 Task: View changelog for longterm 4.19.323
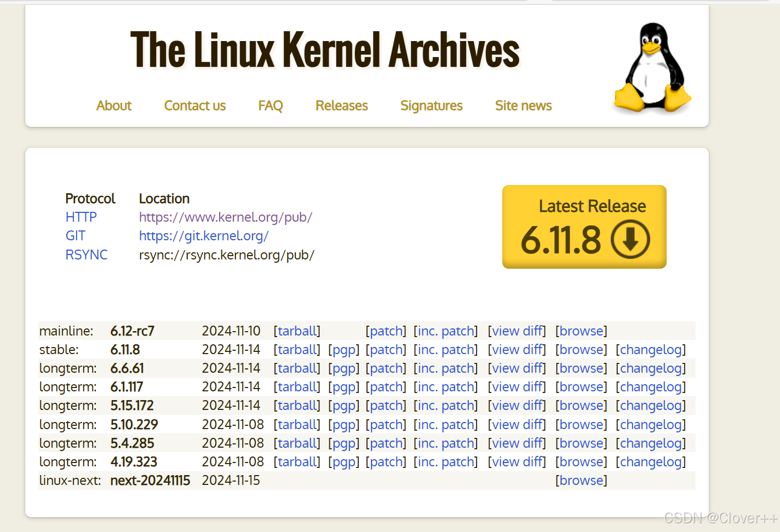[x=651, y=462]
